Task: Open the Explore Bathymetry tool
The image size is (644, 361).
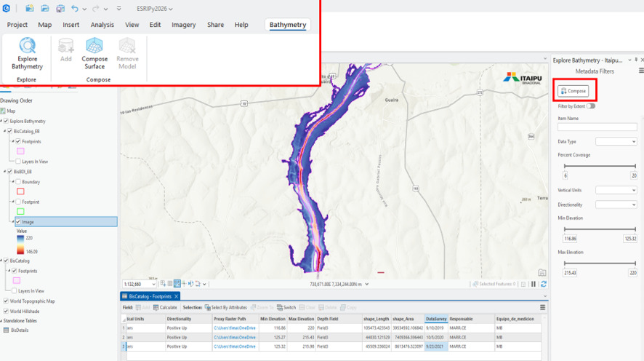Action: coord(27,53)
